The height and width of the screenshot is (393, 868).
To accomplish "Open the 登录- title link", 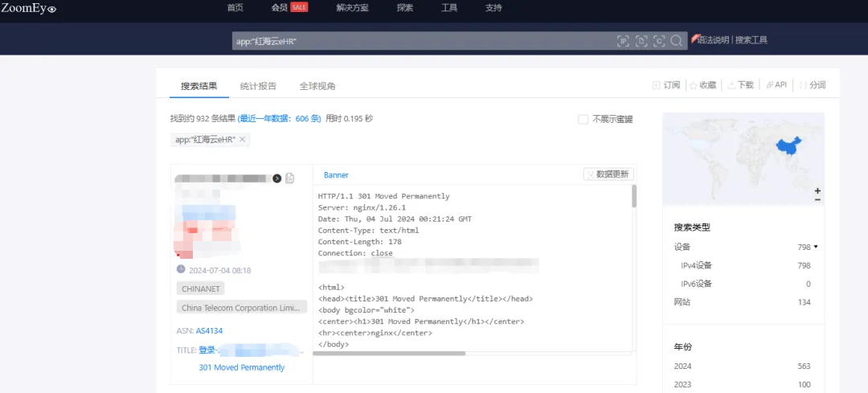I will click(251, 350).
